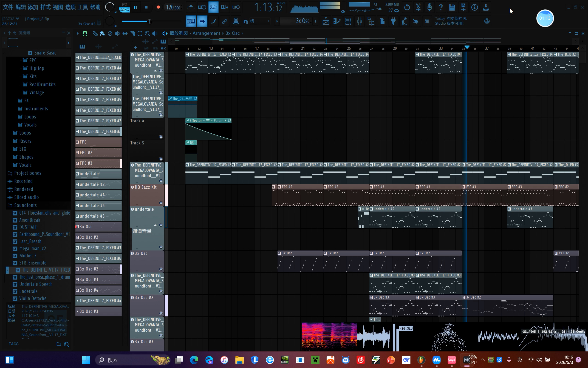
Task: Open the Channel rack
Action: pyautogui.click(x=348, y=21)
